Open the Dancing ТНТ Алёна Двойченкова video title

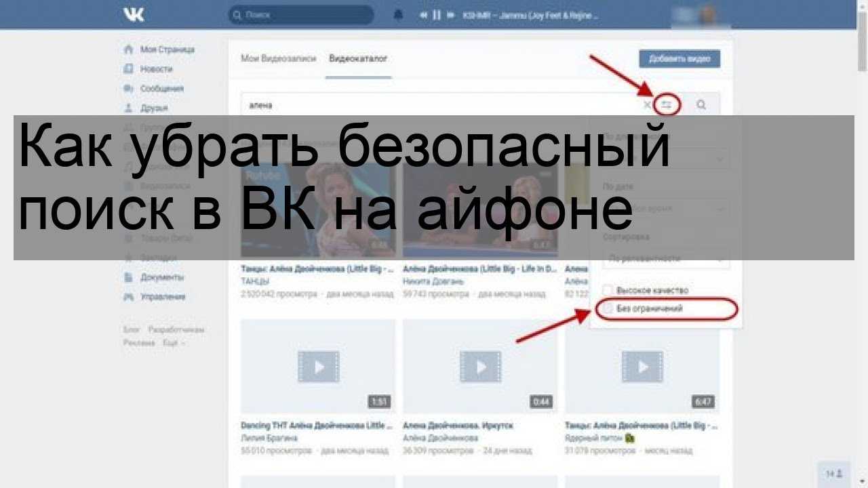pyautogui.click(x=317, y=426)
